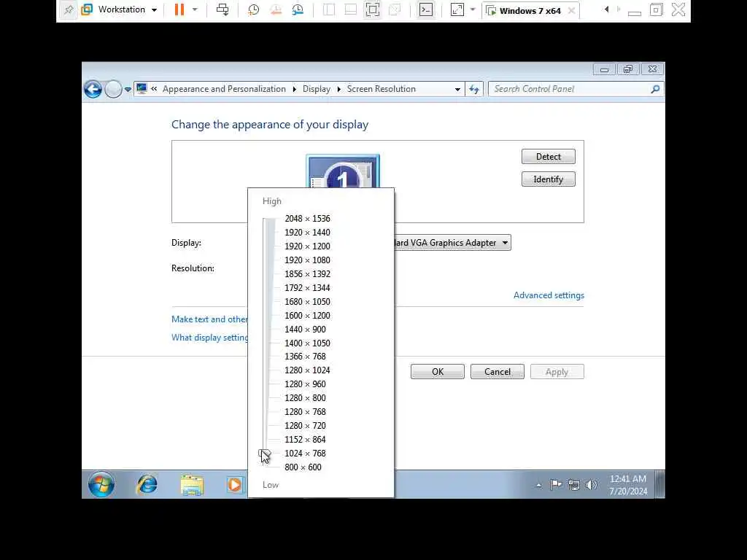Click the Unity mode icon
The height and width of the screenshot is (560, 747).
click(x=395, y=9)
